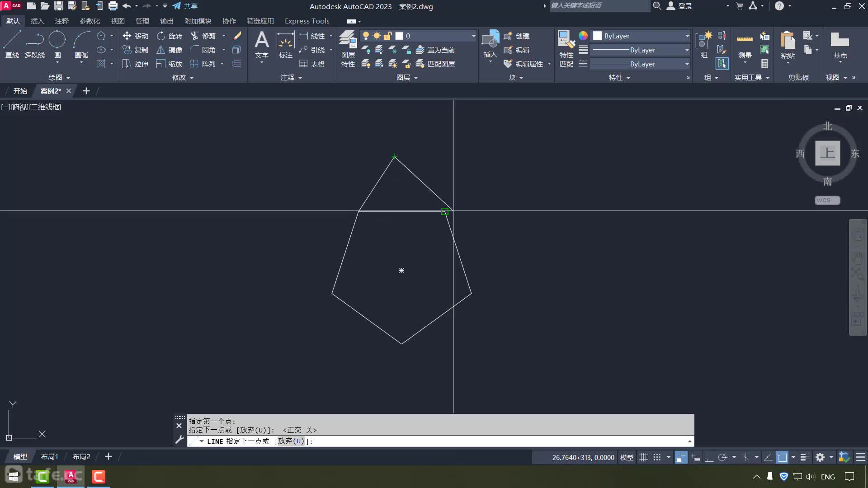Click the 缩放 (Scale) tool
Viewport: 868px width, 488px height.
click(170, 64)
